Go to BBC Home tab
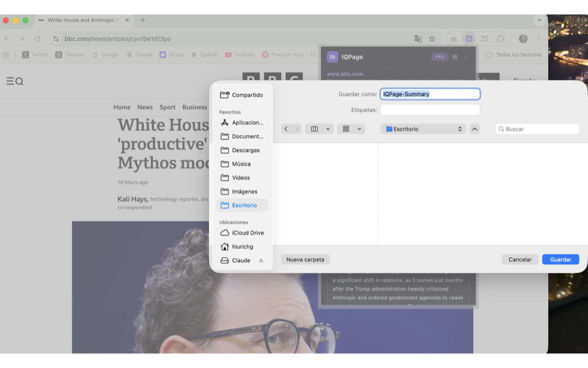This screenshot has height=368, width=588. point(122,107)
